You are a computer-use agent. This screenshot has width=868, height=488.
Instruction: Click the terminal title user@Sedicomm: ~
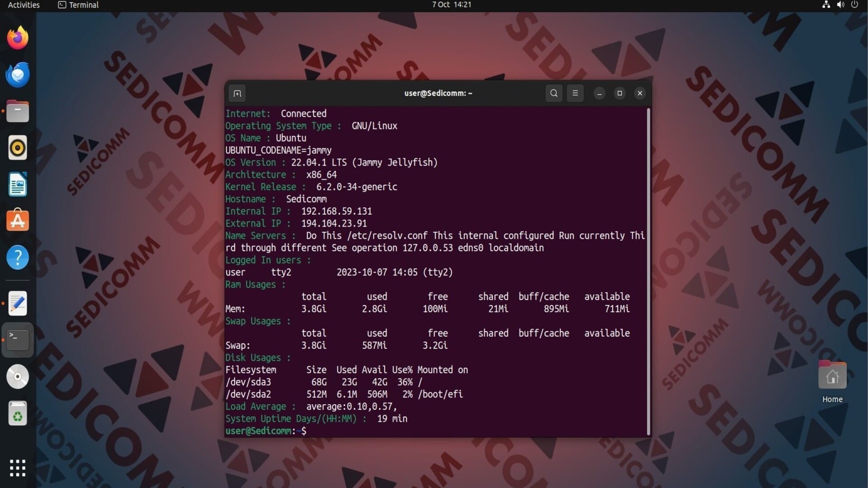438,93
